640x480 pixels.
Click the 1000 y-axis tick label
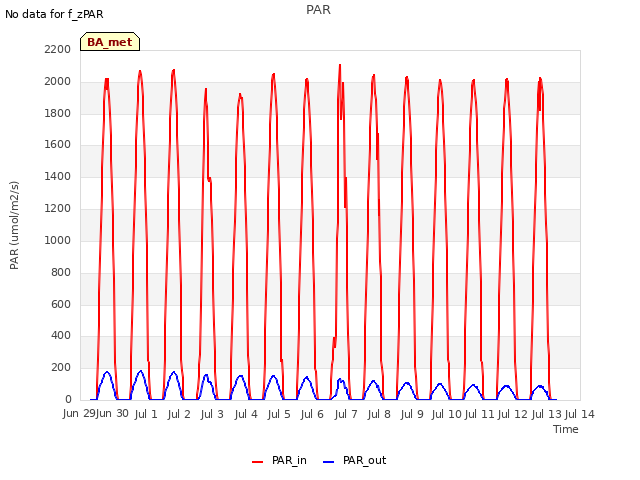(x=58, y=240)
